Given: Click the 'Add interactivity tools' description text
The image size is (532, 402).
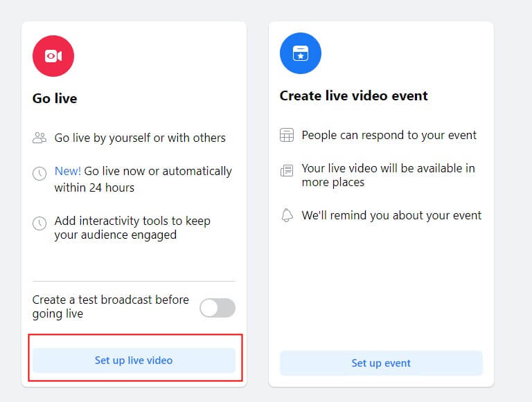Looking at the screenshot, I should pyautogui.click(x=132, y=228).
